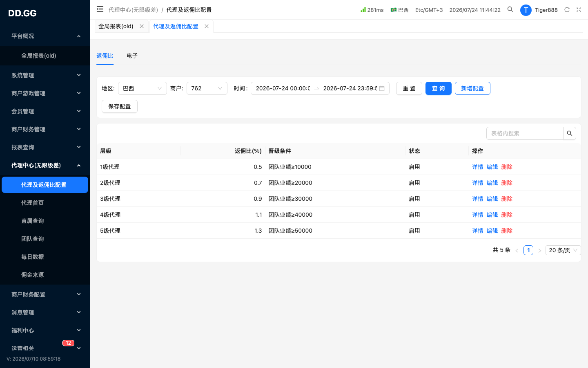The height and width of the screenshot is (368, 588).
Task: View 详情 for 1级代理
Action: (x=477, y=167)
